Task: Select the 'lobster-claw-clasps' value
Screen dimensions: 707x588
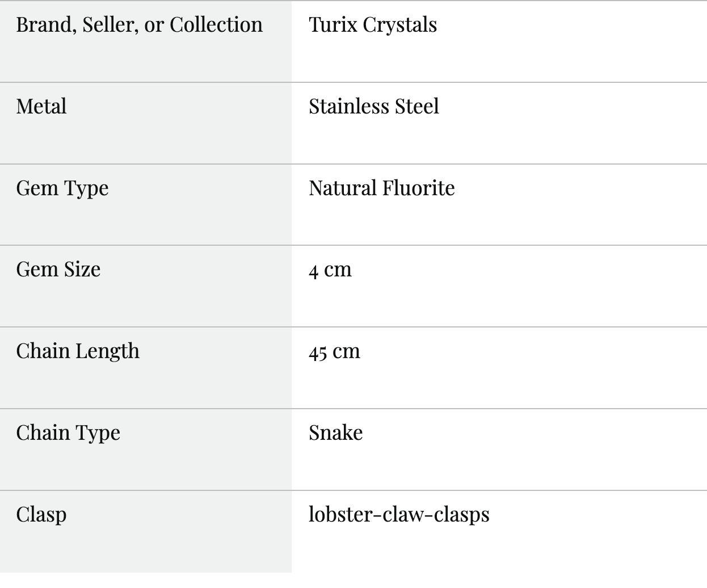Action: click(x=399, y=515)
